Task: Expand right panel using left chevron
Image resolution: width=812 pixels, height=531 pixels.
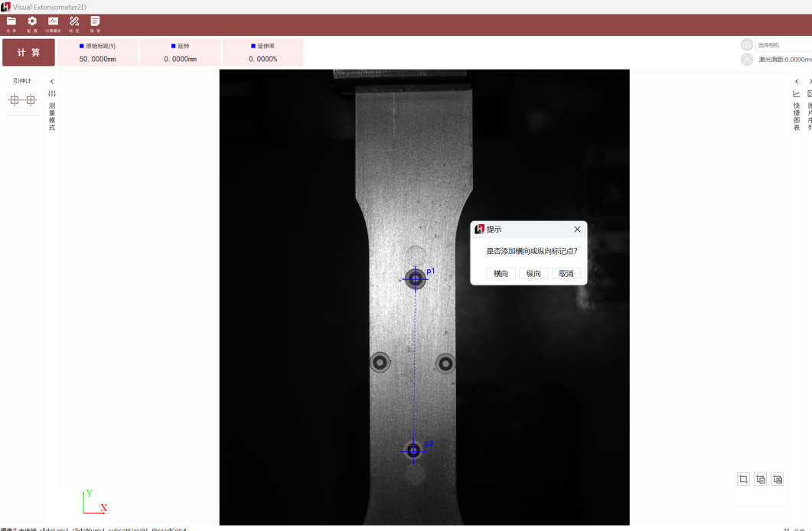Action: click(x=797, y=81)
